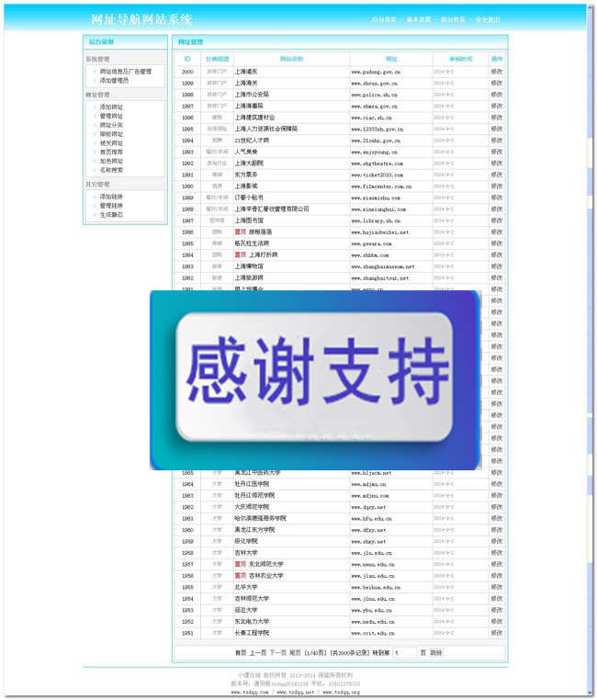Image resolution: width=597 pixels, height=700 pixels.
Task: Select the site name 绥化学院
Action: (x=246, y=541)
